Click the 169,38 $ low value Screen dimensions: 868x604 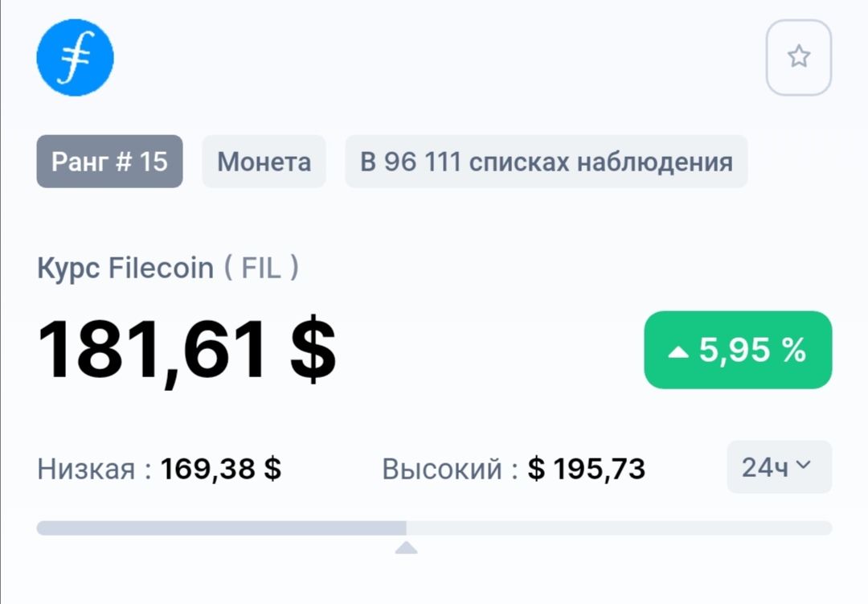coord(221,468)
